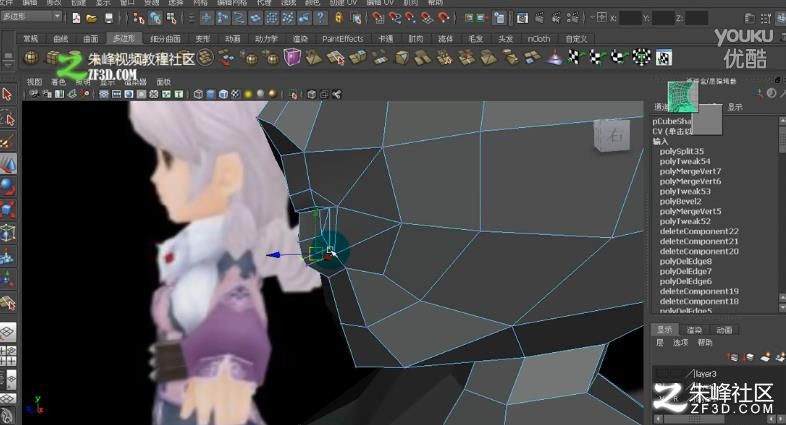Toggle the joints selection mask
This screenshot has width=786, height=425.
click(223, 19)
